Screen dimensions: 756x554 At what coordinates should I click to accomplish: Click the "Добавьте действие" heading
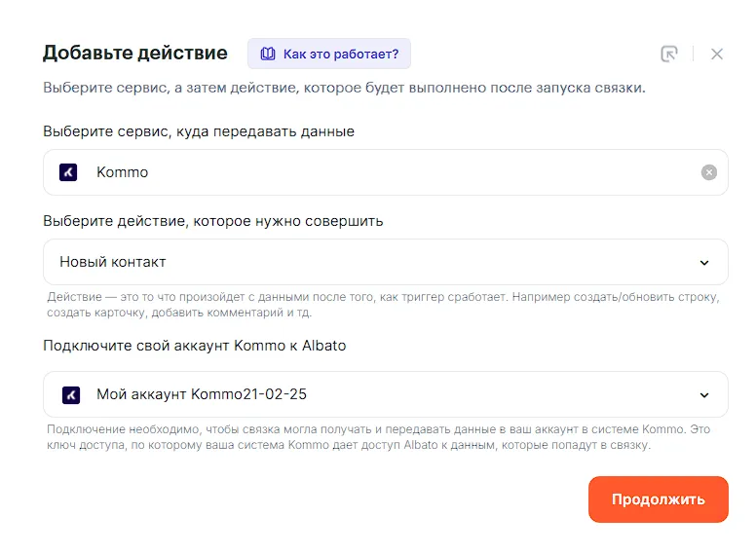click(135, 53)
